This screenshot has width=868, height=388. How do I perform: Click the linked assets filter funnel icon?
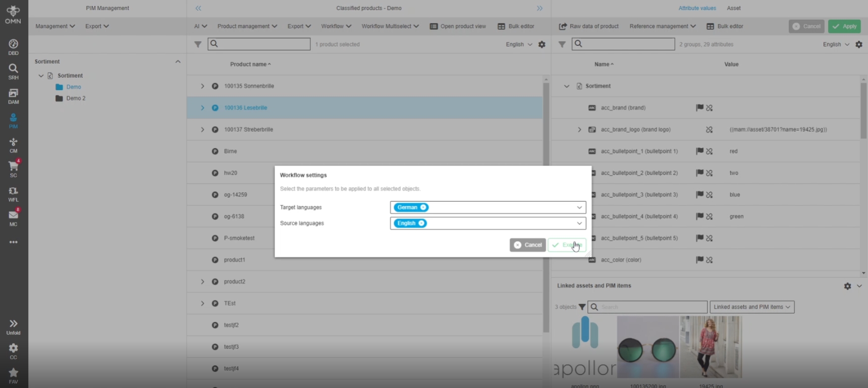click(x=582, y=307)
